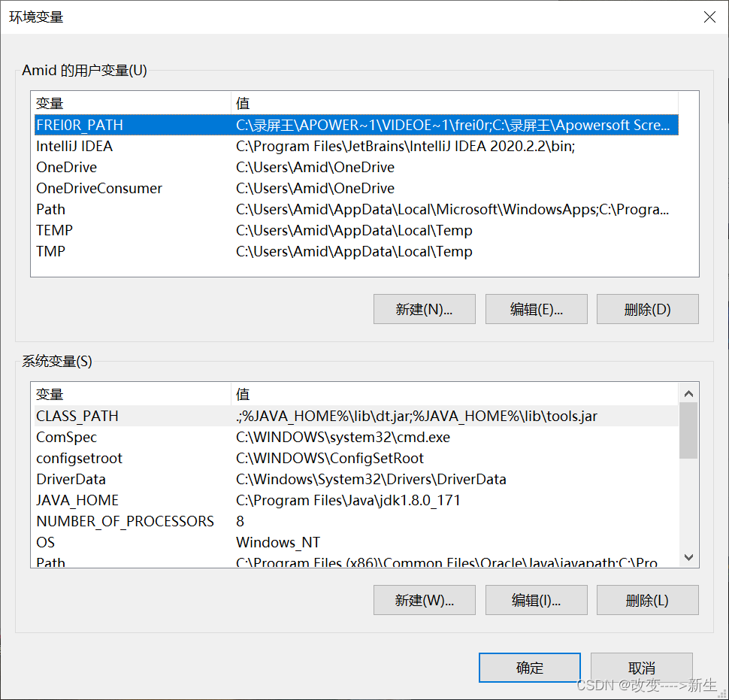The height and width of the screenshot is (700, 729).
Task: Select the OneDriveConsumer user variable
Action: [x=356, y=188]
